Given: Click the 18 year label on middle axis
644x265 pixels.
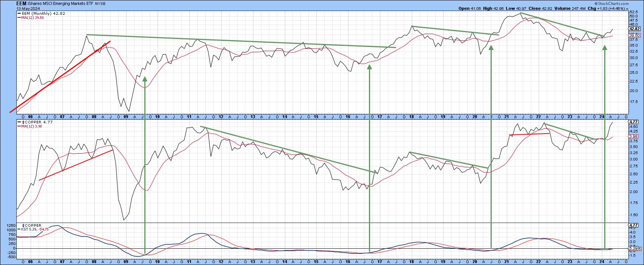Looking at the screenshot, I should click(x=411, y=117).
